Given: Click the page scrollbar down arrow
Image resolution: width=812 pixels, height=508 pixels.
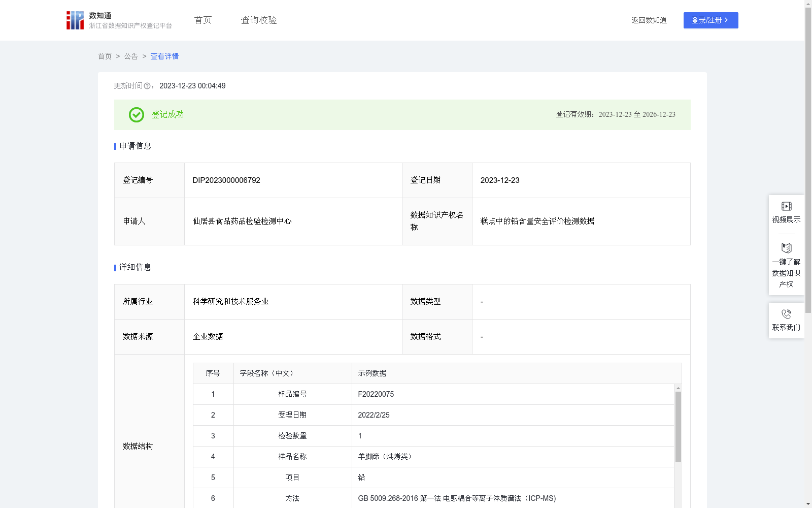Looking at the screenshot, I should (x=808, y=504).
